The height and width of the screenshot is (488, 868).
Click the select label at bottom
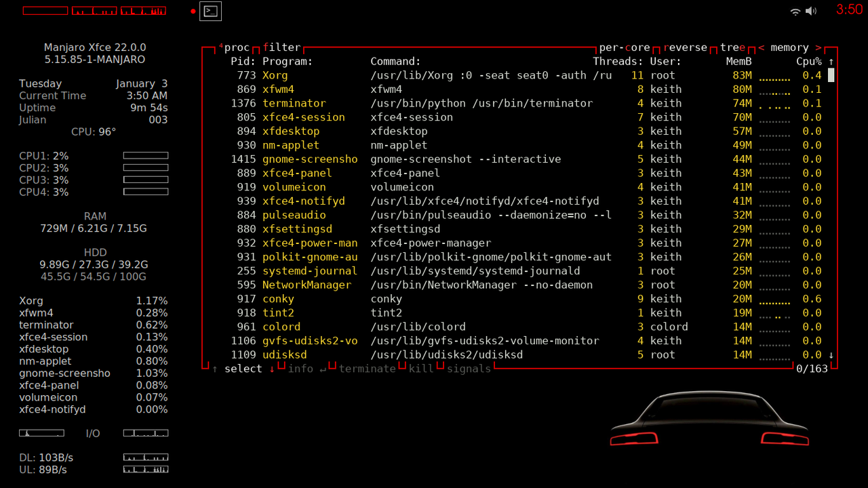(243, 369)
